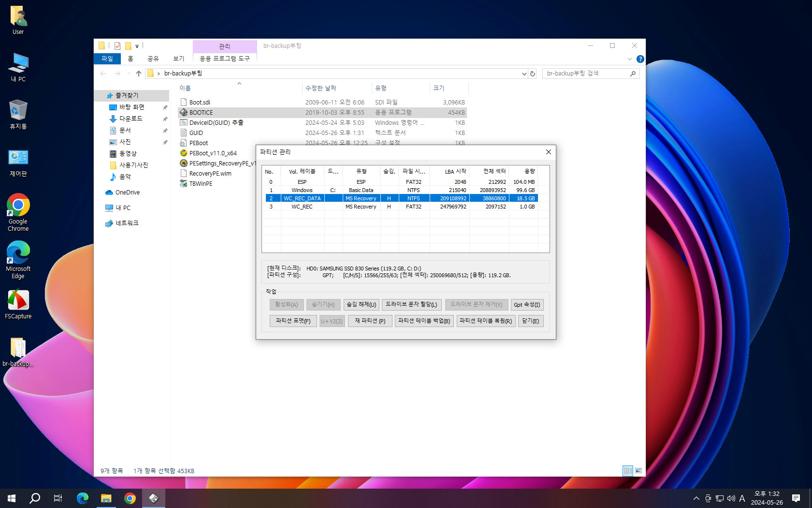Open the User folder desktop icon
This screenshot has height=508, width=812.
click(18, 20)
